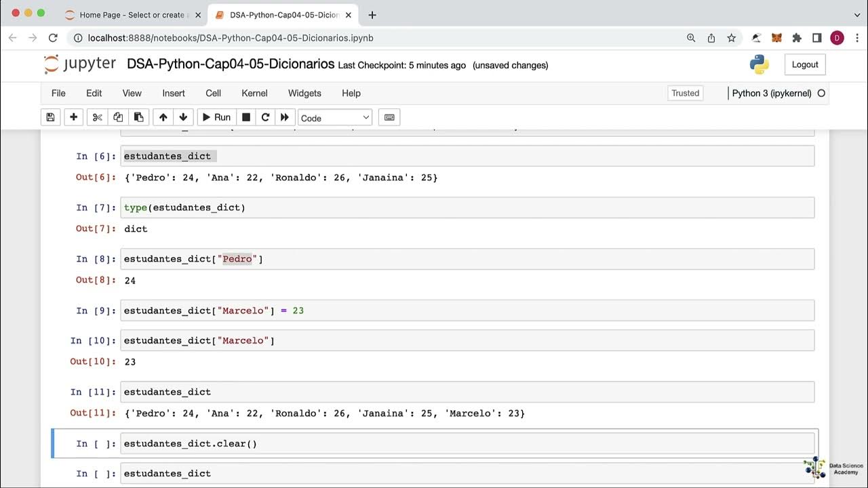Screen dimensions: 868x488
Task: Move the selected cell up
Action: [x=163, y=117]
